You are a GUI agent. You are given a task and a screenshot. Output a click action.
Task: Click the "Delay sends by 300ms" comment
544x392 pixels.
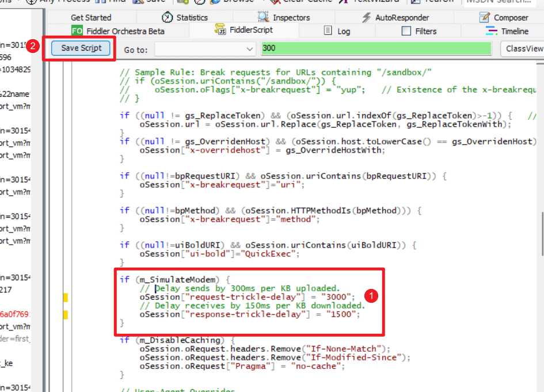point(239,288)
